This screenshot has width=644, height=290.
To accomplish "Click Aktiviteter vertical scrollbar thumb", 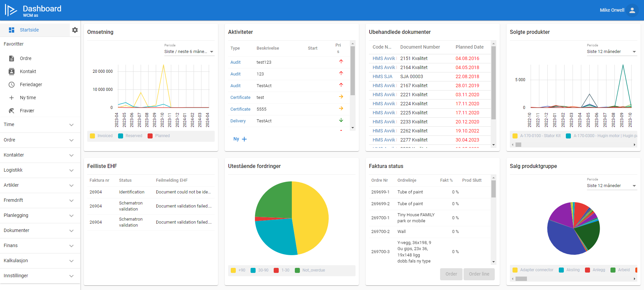I will pos(353,70).
